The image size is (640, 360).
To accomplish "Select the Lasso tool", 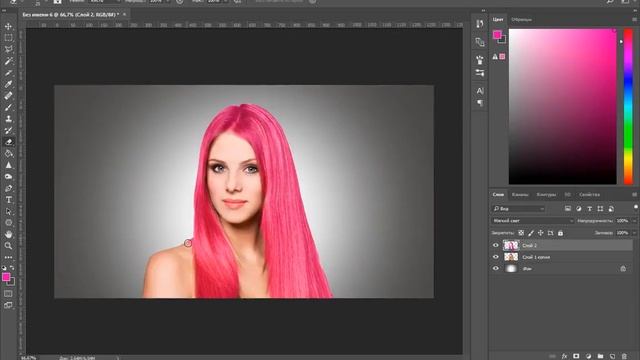I will [x=8, y=49].
